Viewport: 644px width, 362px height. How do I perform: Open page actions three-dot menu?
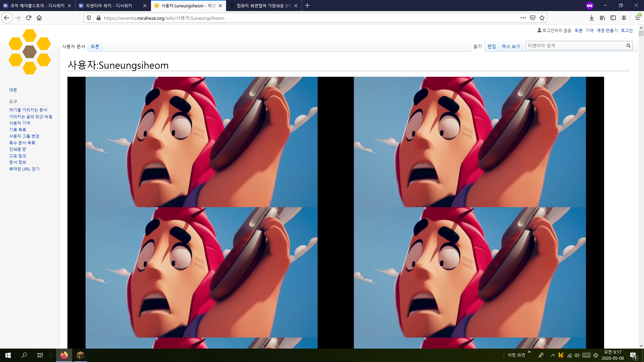point(523,18)
